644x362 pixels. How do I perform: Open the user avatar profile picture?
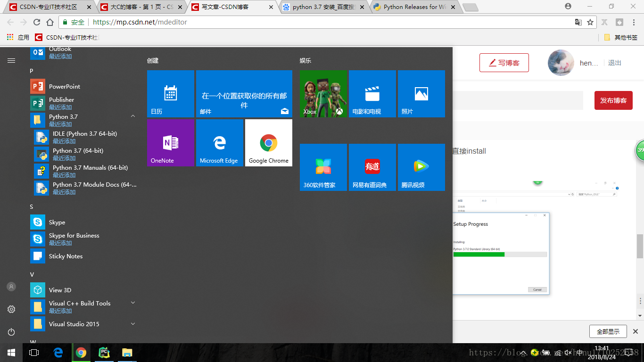coord(561,63)
